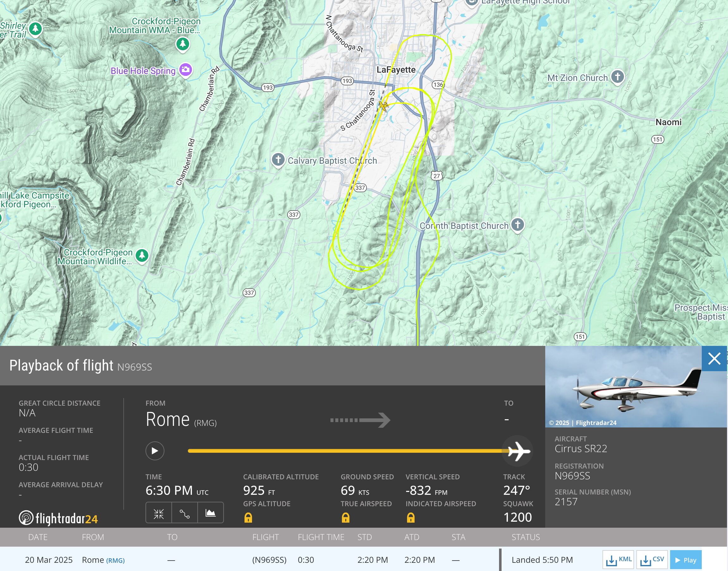
Task: Click Crockford-Pigeon Mountain WMA park marker
Action: coord(182,44)
